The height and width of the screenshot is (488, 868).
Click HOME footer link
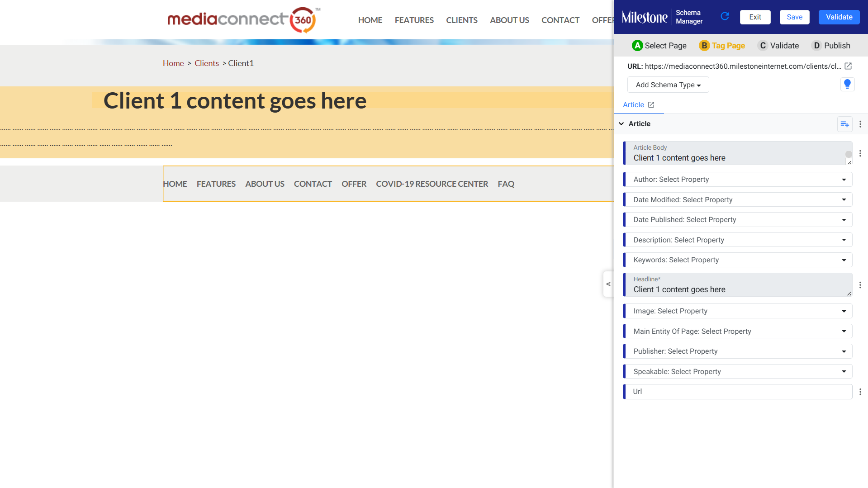[x=175, y=184]
